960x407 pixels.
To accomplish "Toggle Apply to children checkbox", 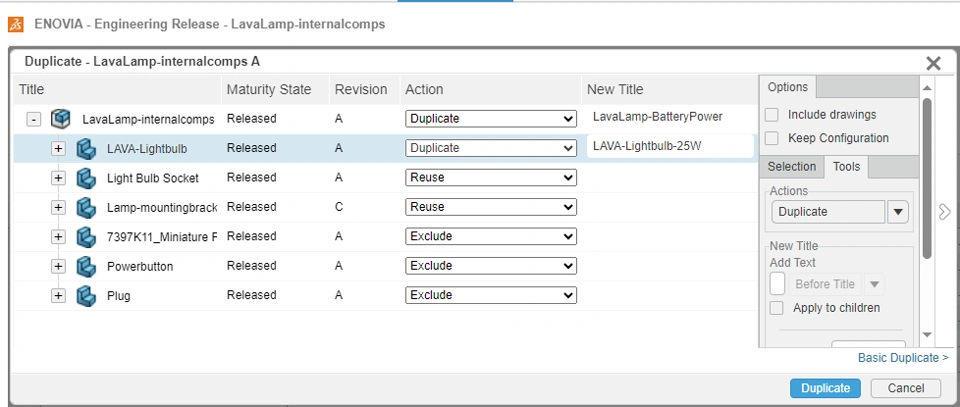I will point(777,308).
